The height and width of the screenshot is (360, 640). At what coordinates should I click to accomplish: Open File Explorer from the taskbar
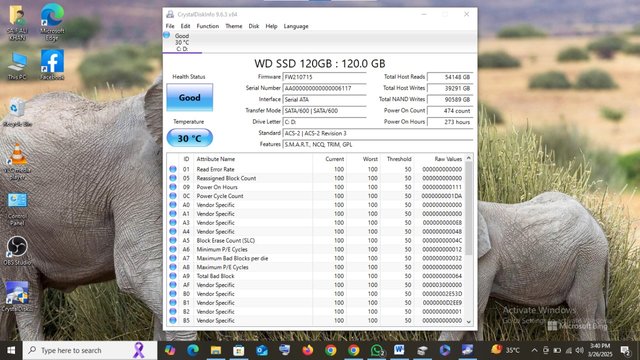point(216,350)
